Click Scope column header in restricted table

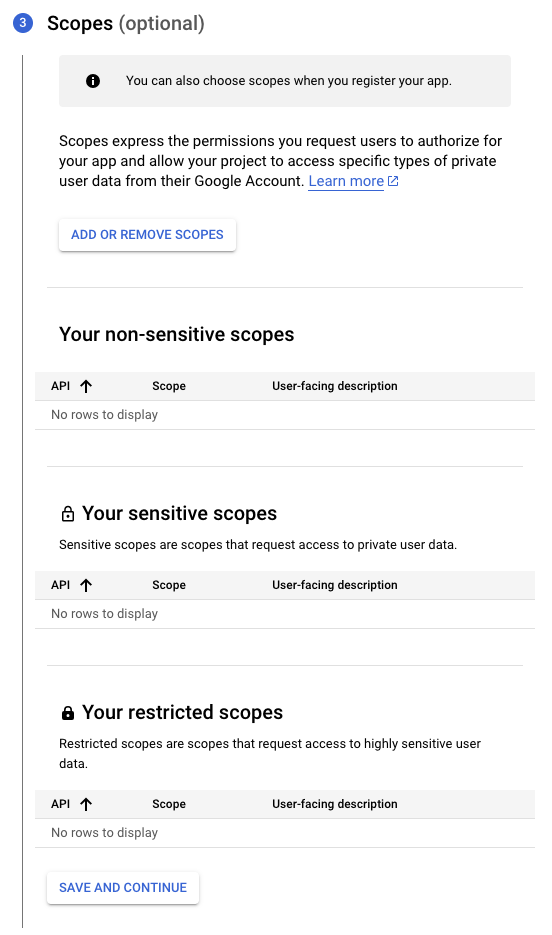pyautogui.click(x=169, y=804)
